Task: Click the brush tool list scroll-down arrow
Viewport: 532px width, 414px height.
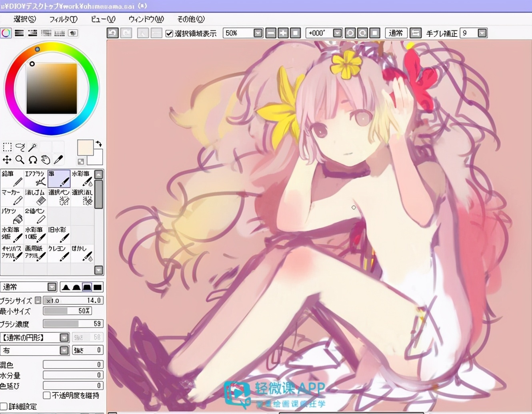Action: pos(99,270)
